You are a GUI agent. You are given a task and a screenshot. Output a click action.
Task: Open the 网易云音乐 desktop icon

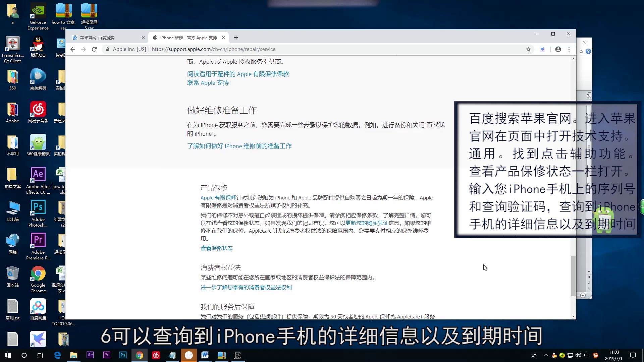tap(38, 112)
